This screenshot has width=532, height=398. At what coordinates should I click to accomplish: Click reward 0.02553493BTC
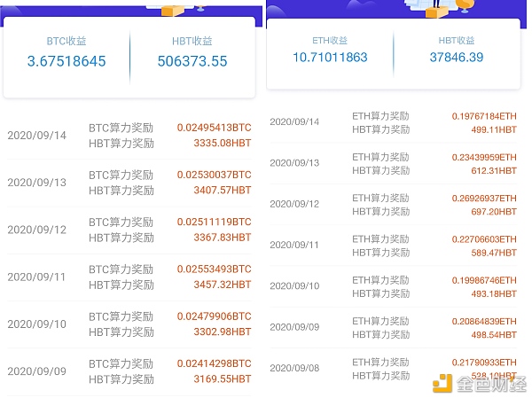214,269
